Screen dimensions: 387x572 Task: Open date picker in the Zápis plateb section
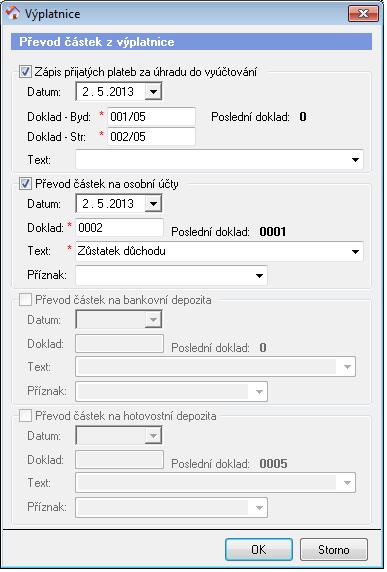[153, 92]
